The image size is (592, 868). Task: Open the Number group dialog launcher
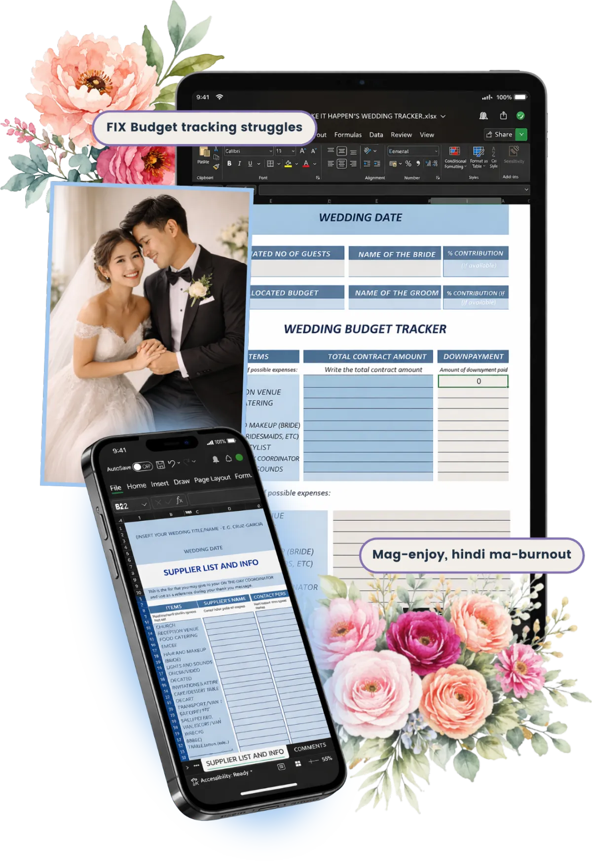pos(438,178)
